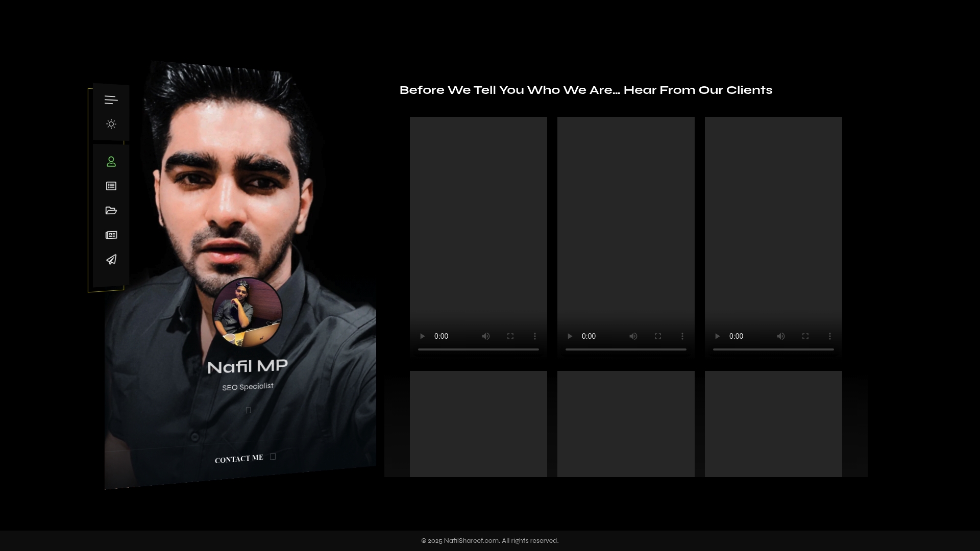
Task: Click the second video's progress bar
Action: coord(626,349)
